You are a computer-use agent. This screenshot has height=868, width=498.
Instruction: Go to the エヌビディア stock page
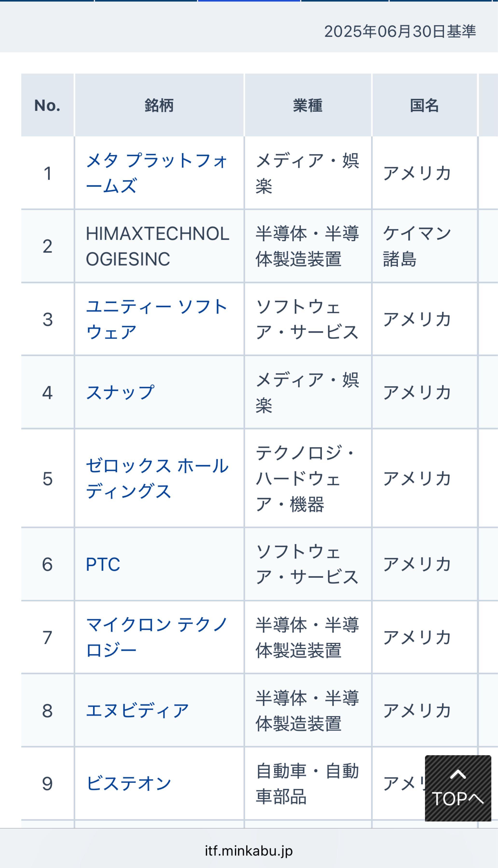pos(137,711)
